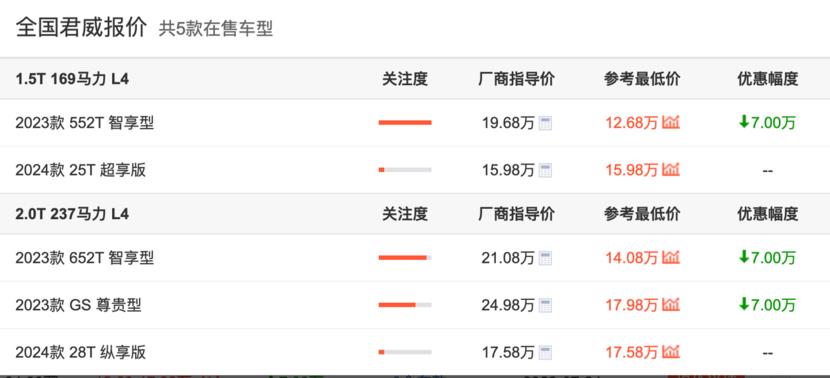
Task: Click attention bar for 552T 智享型
Action: click(405, 123)
